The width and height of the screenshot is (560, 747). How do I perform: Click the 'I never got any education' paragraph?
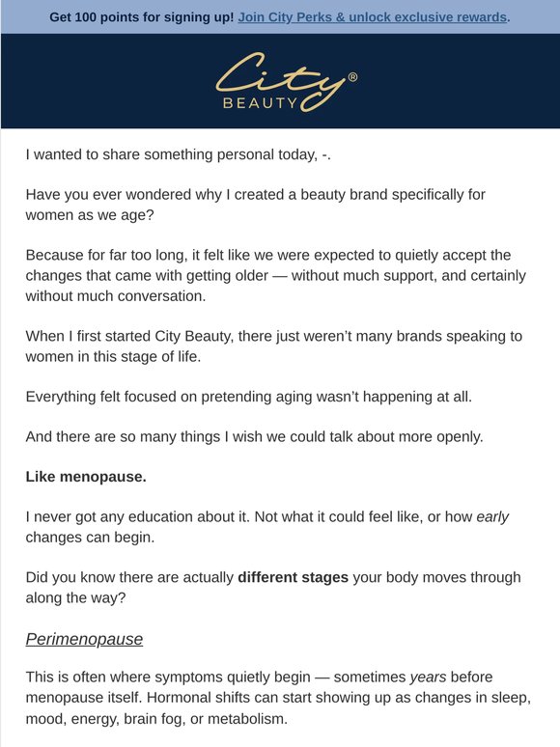point(267,526)
